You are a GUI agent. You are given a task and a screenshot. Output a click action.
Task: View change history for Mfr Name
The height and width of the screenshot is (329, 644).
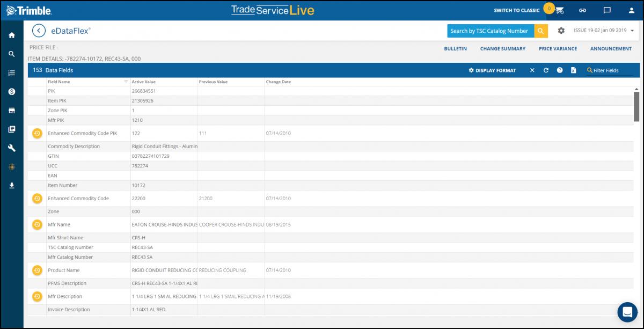click(x=37, y=224)
